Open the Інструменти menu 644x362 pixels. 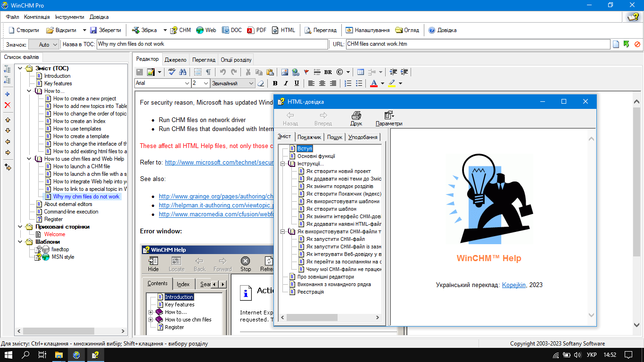pyautogui.click(x=70, y=17)
